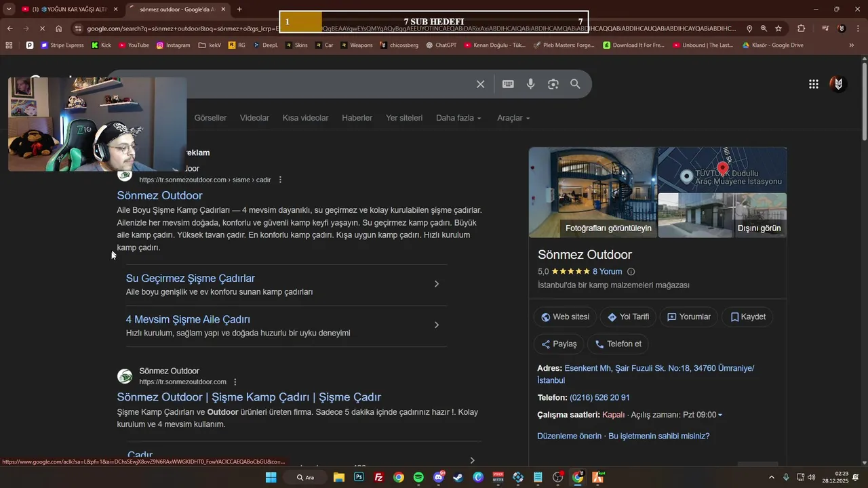
Task: Open File Explorer from the taskbar
Action: [338, 477]
